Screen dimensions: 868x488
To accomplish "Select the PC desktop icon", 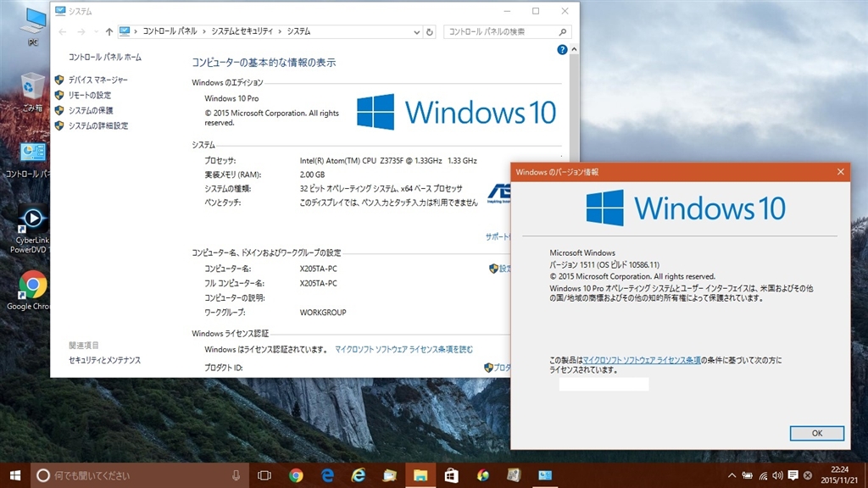I will coord(33,26).
